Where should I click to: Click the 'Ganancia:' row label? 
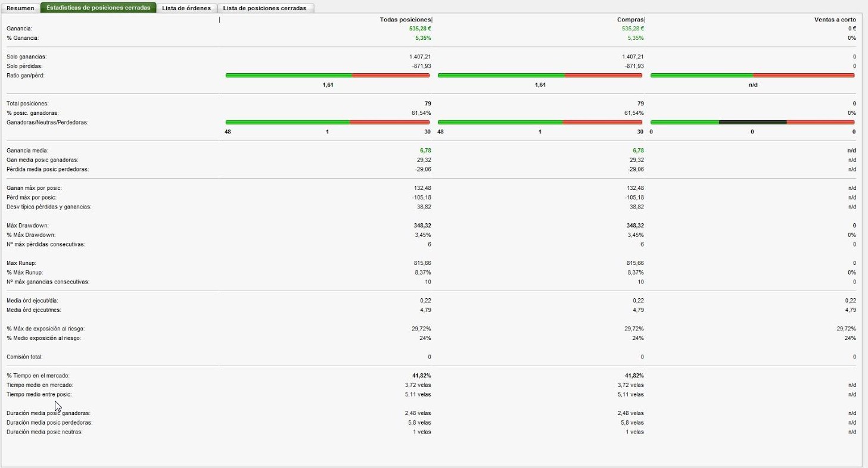coord(19,29)
